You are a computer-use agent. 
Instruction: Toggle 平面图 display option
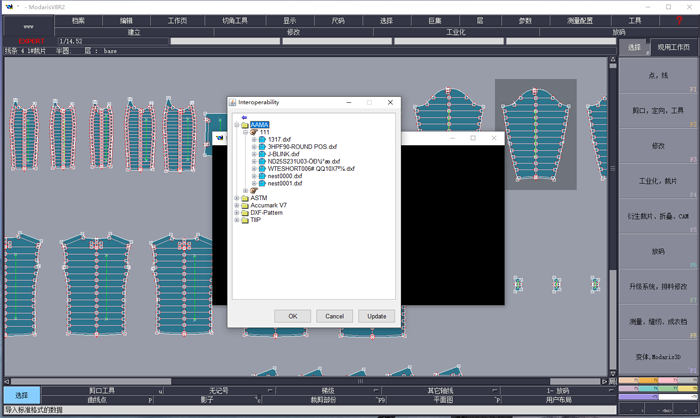click(443, 400)
